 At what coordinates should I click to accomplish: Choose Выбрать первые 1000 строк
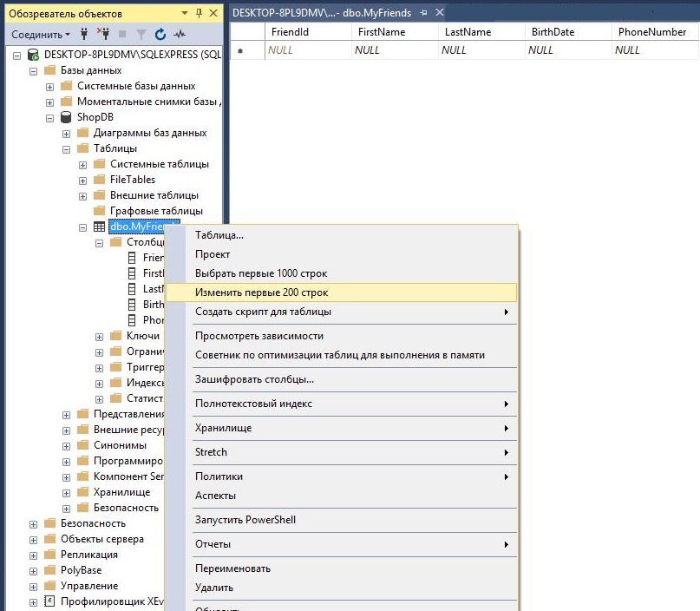coord(261,273)
